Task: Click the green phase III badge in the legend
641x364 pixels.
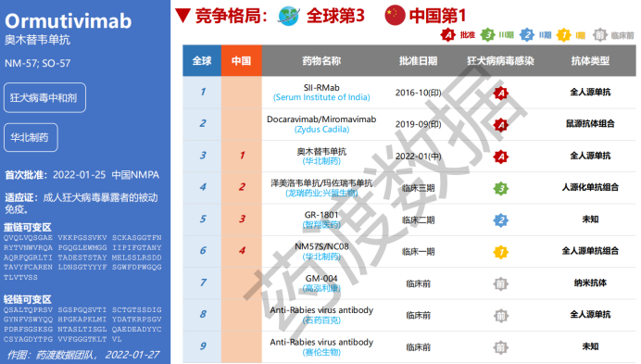Action: click(487, 35)
